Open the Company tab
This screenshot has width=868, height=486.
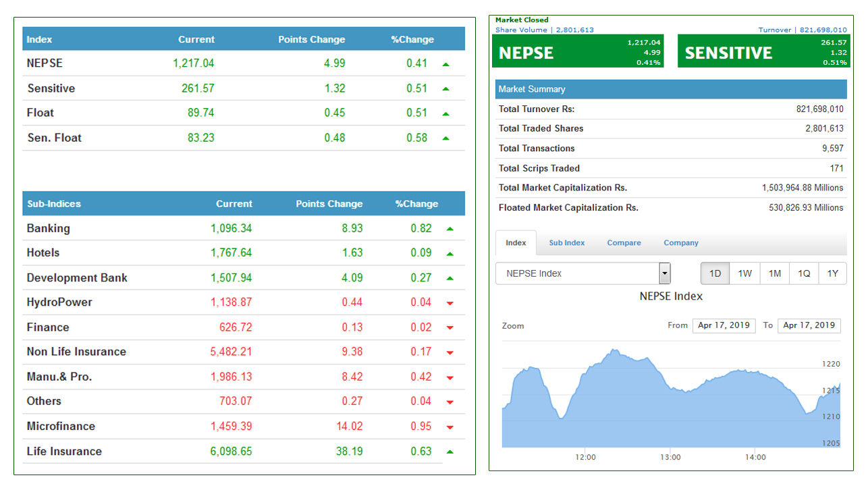[681, 242]
